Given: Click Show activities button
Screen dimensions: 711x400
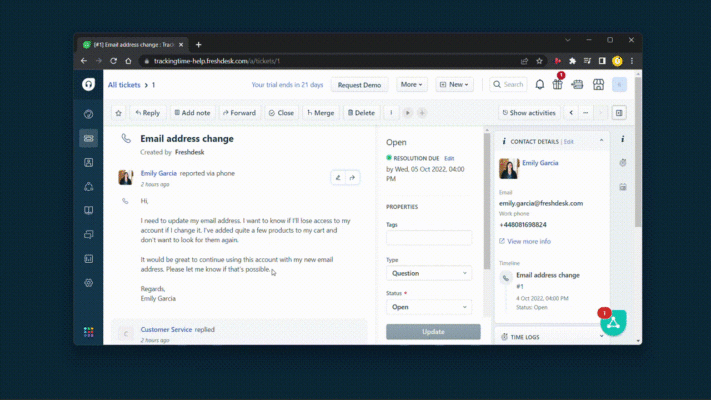Looking at the screenshot, I should click(x=529, y=113).
